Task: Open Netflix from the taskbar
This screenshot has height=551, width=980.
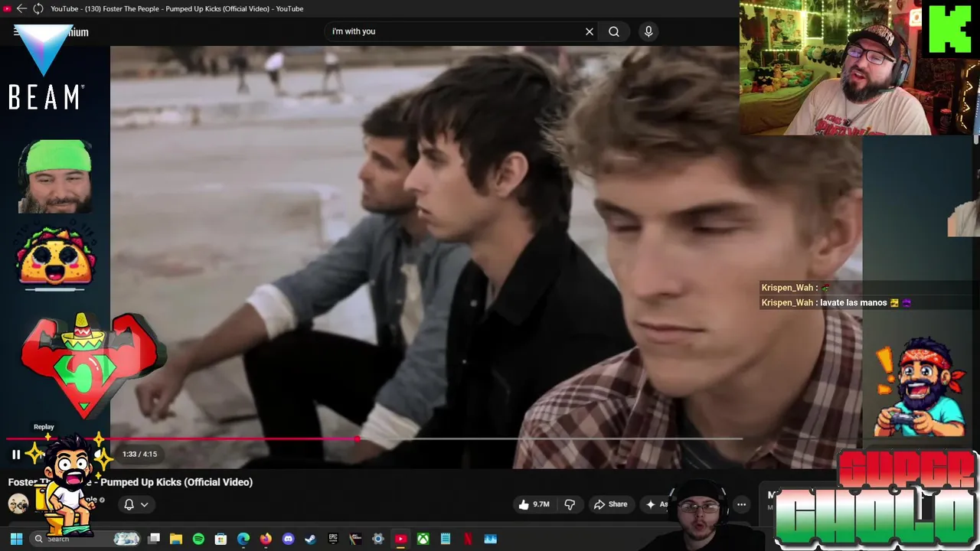Action: pos(468,539)
